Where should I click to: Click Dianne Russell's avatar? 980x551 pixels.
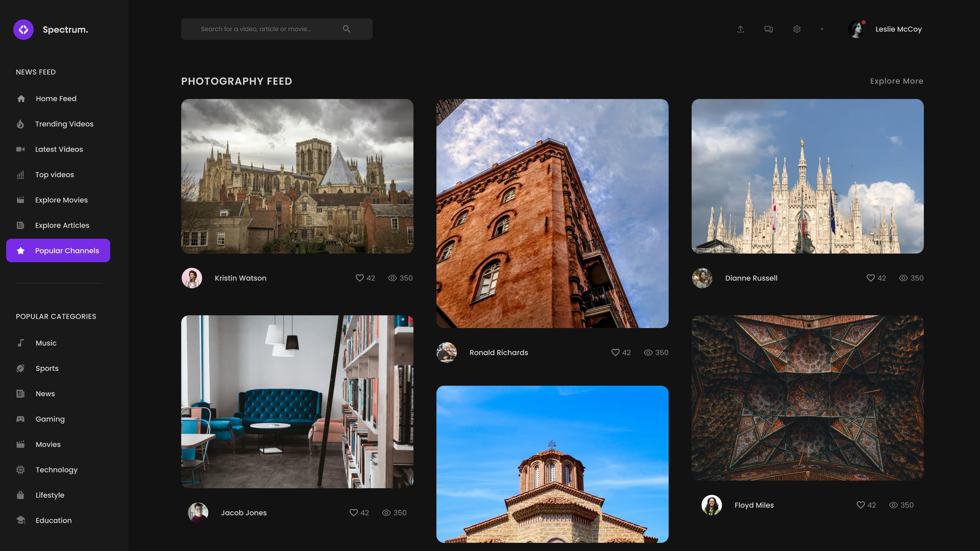pyautogui.click(x=702, y=278)
